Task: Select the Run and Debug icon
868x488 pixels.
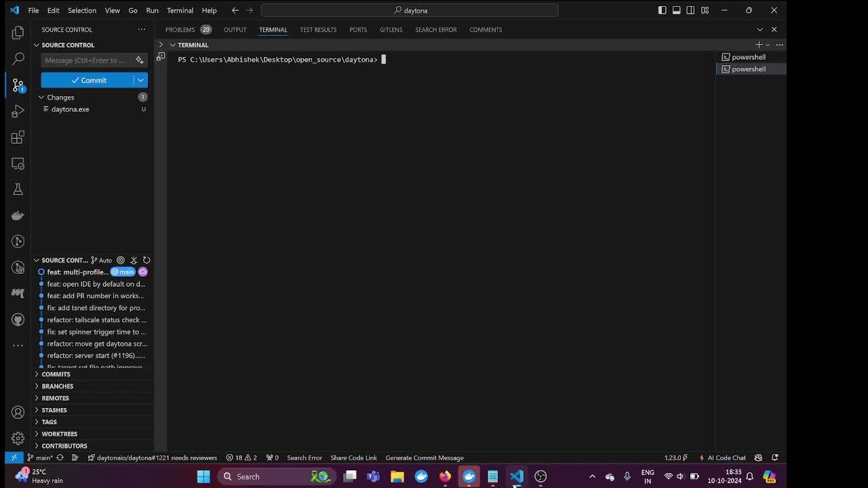Action: [x=18, y=111]
